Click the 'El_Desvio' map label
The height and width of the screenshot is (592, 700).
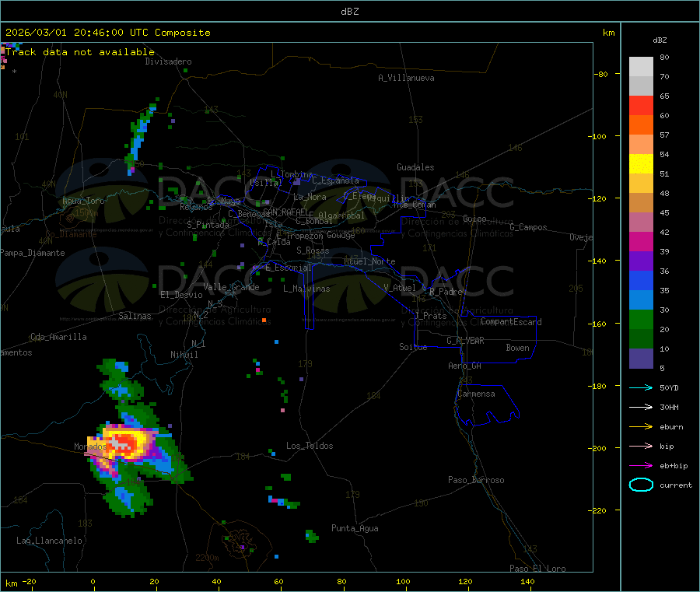181,295
